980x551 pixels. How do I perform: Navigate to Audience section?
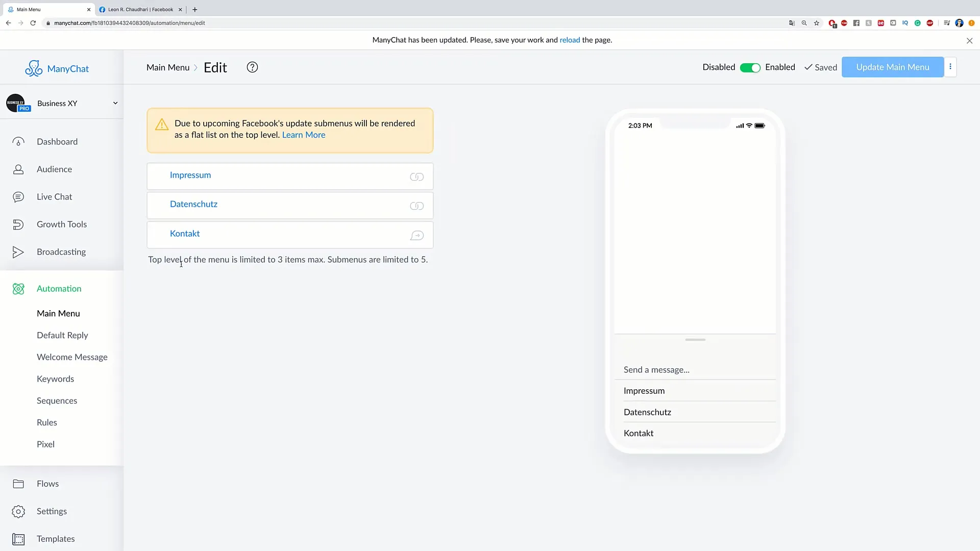point(55,169)
